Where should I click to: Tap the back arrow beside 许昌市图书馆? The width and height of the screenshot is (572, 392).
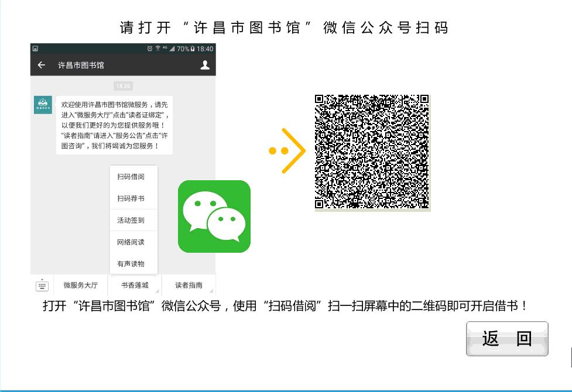pyautogui.click(x=42, y=65)
